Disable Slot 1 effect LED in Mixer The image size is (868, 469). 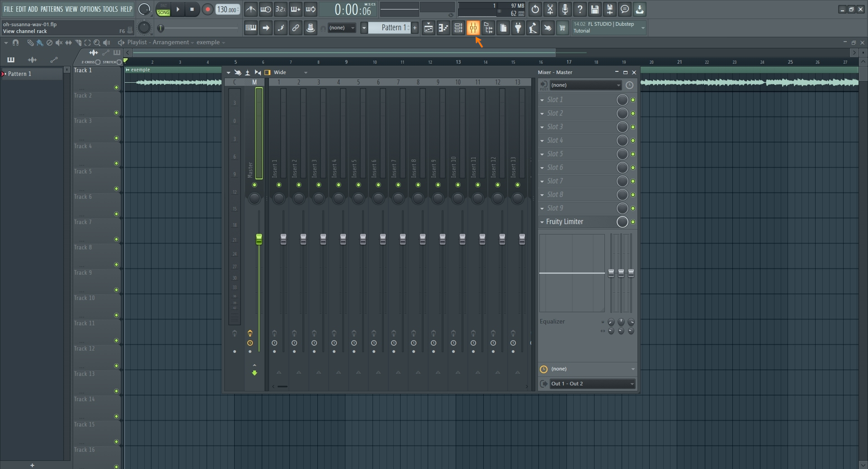coord(633,100)
